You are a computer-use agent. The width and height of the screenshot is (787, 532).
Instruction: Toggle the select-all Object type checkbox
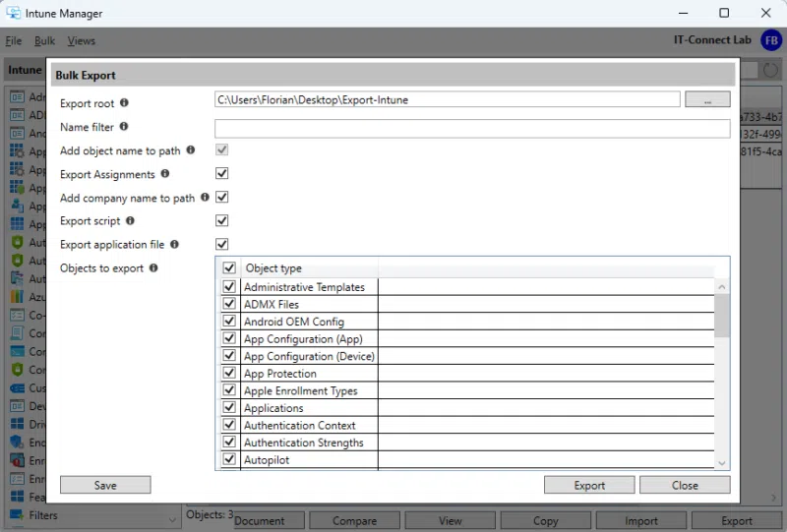point(229,268)
